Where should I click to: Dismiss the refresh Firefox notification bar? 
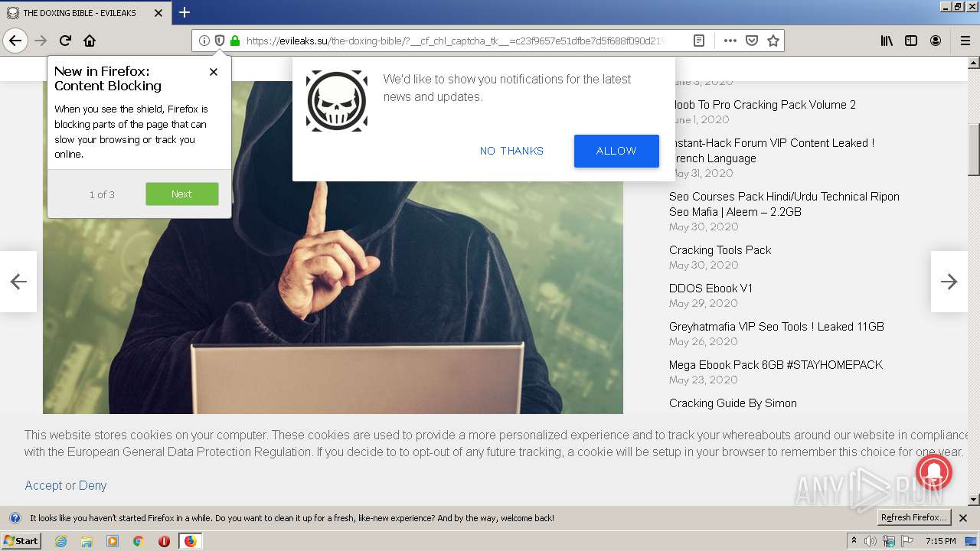click(963, 518)
